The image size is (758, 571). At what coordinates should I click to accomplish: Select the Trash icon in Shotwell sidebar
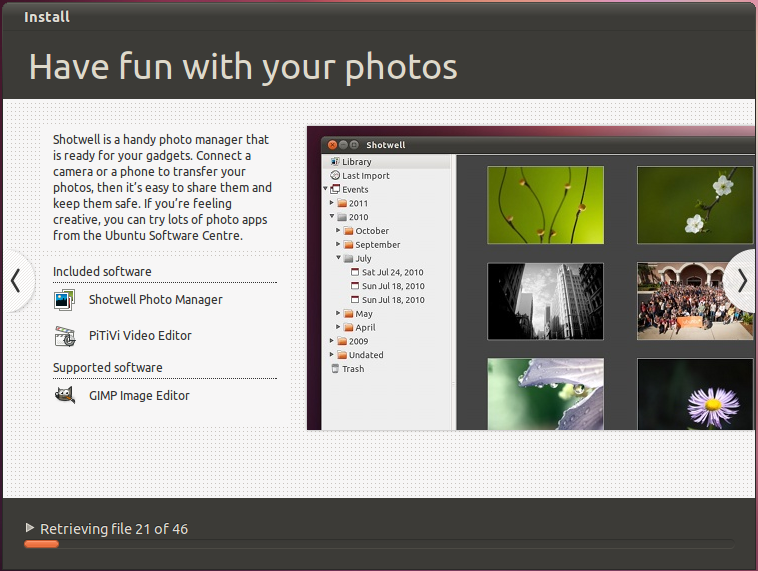[x=335, y=369]
